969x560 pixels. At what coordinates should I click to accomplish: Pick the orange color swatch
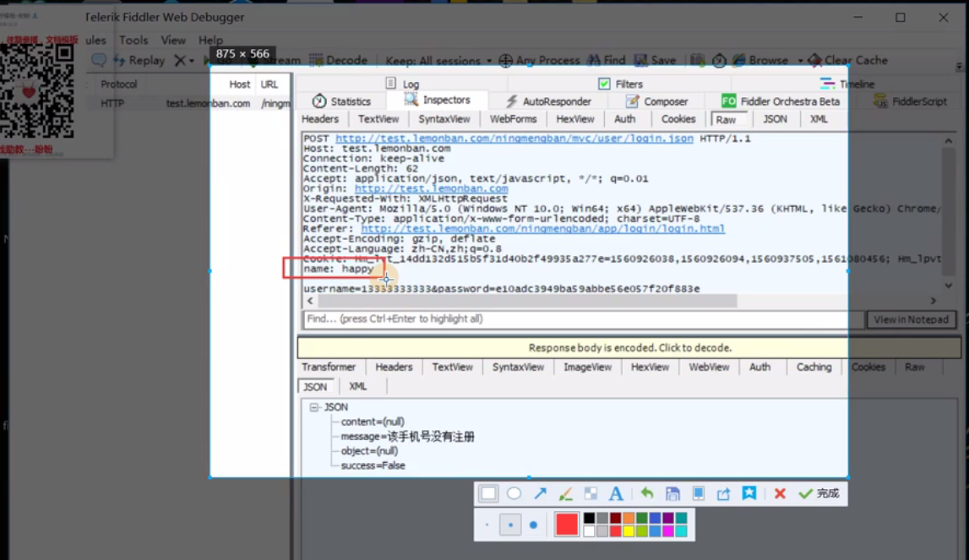629,518
